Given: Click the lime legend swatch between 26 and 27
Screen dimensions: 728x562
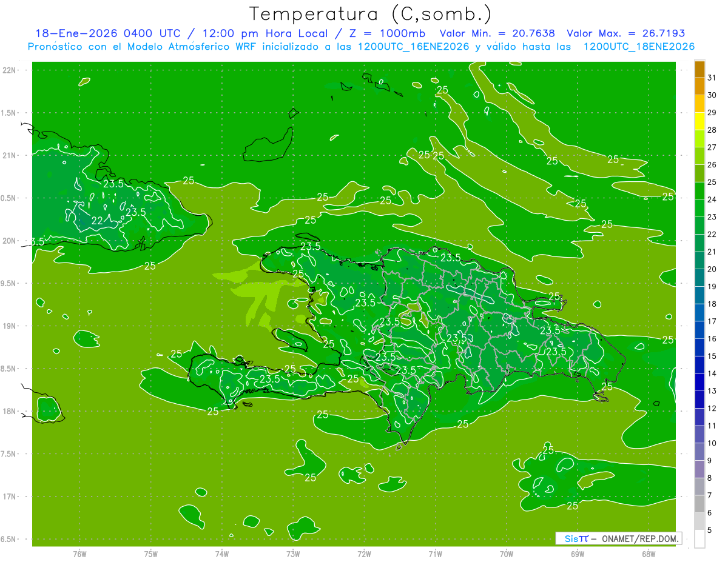Looking at the screenshot, I should pyautogui.click(x=699, y=156).
